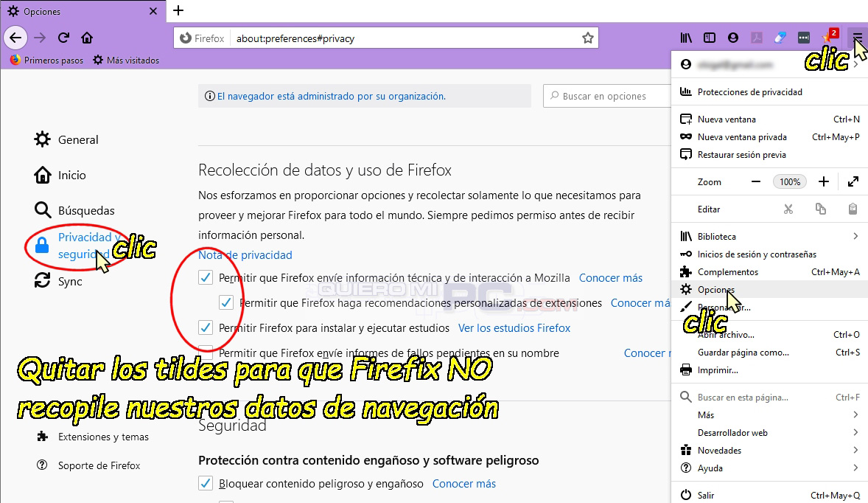Bookmark this page with the star icon
Screen dimensions: 868x503
pos(587,38)
